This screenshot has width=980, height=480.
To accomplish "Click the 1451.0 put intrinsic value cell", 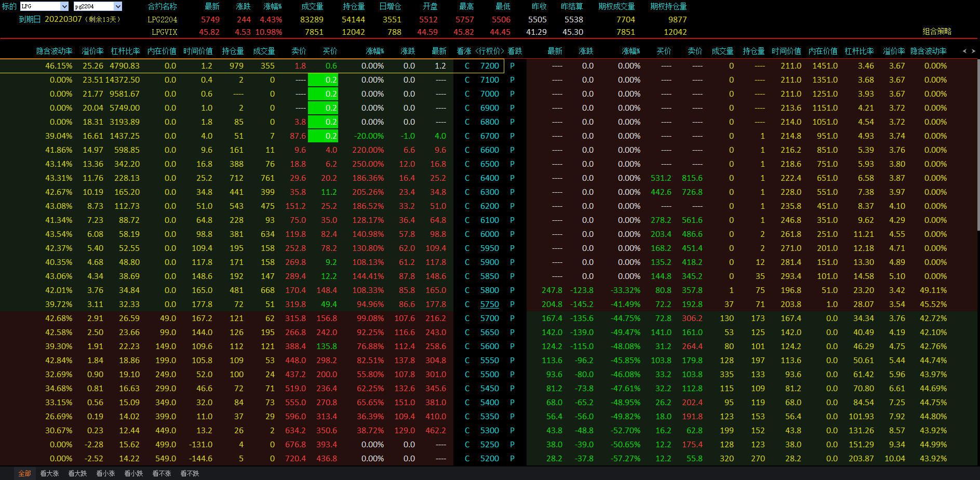I will pos(825,66).
